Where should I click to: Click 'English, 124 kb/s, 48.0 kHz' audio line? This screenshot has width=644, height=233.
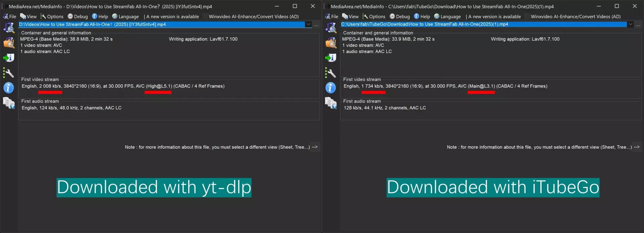point(71,108)
